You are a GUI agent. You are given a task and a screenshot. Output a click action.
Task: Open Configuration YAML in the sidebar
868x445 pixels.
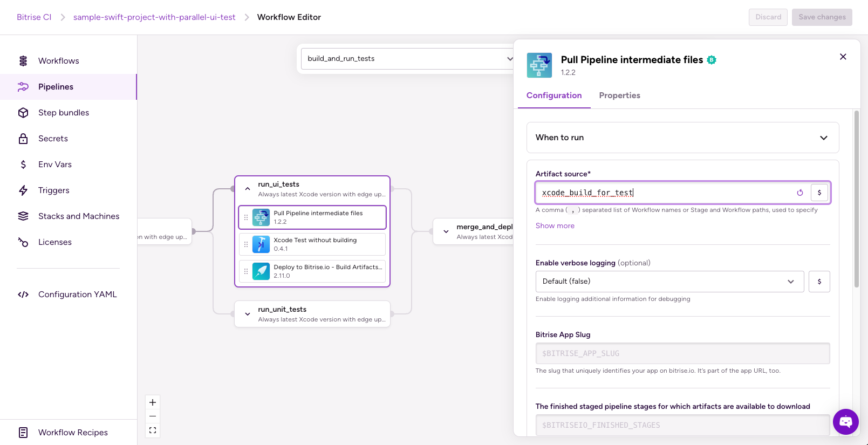[69, 295]
